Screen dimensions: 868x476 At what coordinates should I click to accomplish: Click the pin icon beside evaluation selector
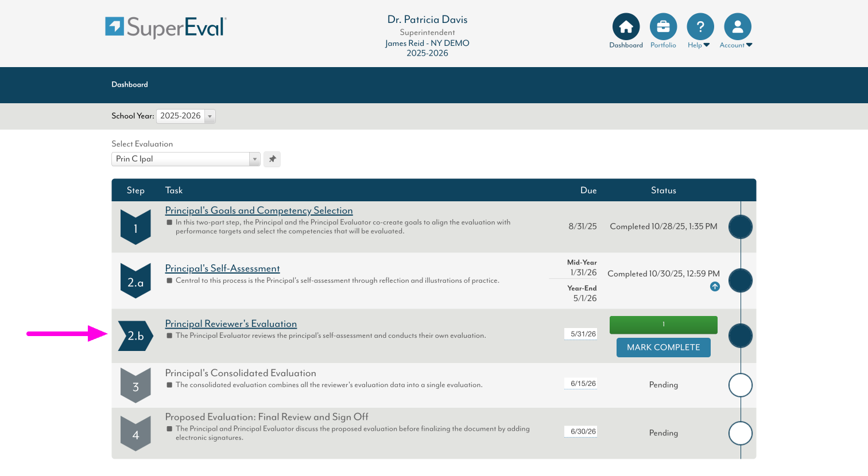pyautogui.click(x=272, y=159)
